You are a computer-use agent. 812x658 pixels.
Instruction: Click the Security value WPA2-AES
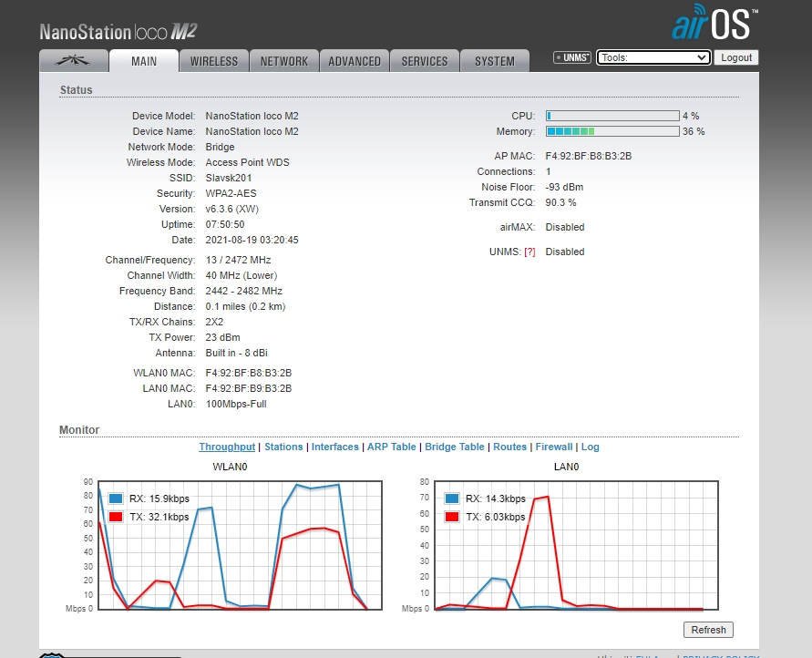pos(231,193)
